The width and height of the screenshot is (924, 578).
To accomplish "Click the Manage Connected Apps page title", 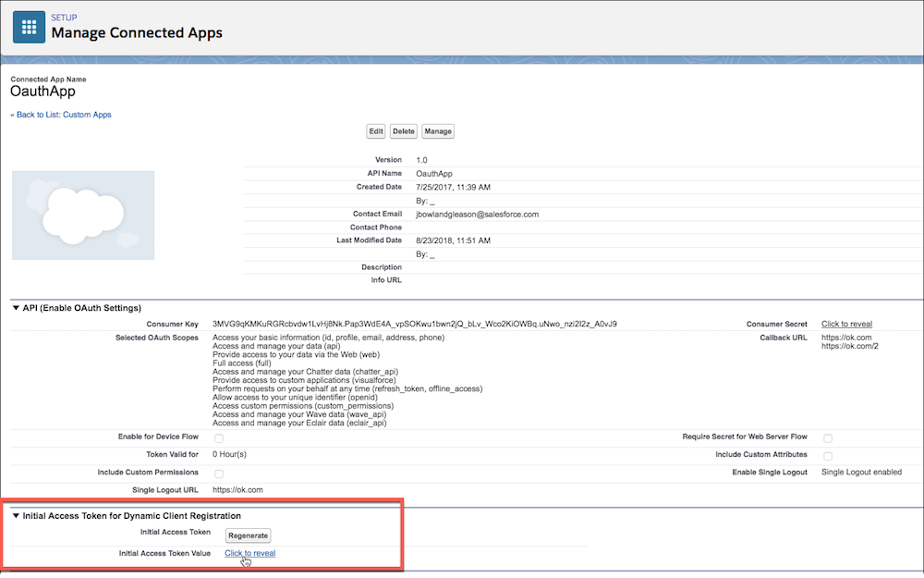I will pos(137,32).
